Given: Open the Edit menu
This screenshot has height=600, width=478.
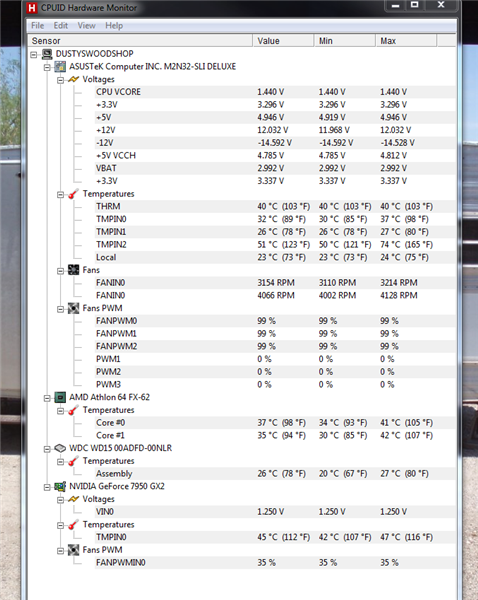Looking at the screenshot, I should click(60, 26).
